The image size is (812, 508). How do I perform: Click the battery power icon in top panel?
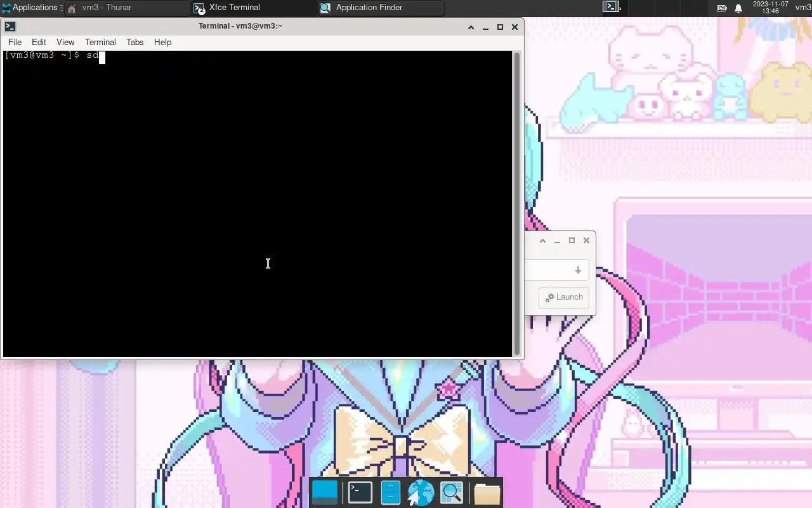tap(722, 8)
